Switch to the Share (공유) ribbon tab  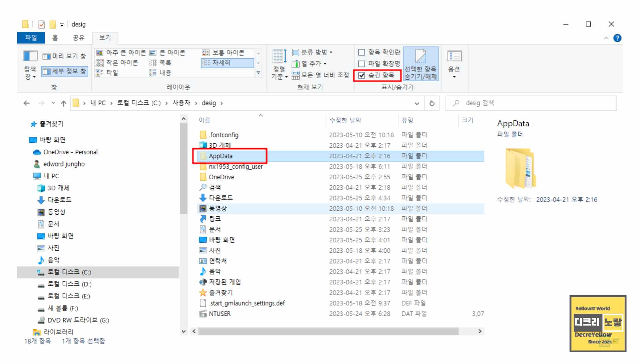(79, 38)
